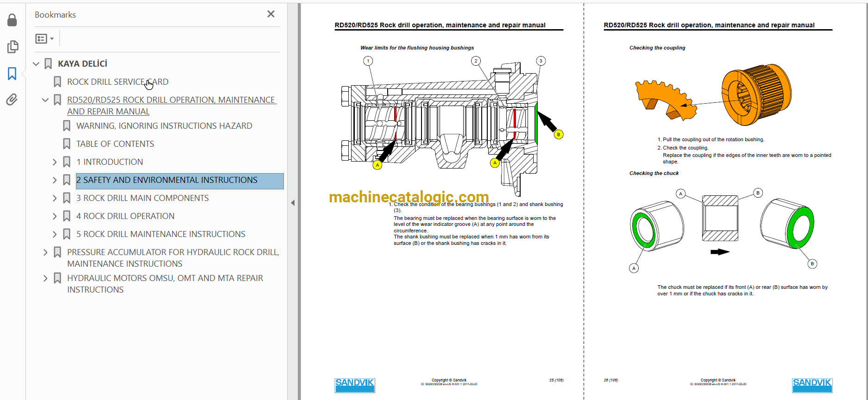Click bookmark icon beside PRESSURE ACCUMULATOR entry
The width and height of the screenshot is (868, 400).
57,252
